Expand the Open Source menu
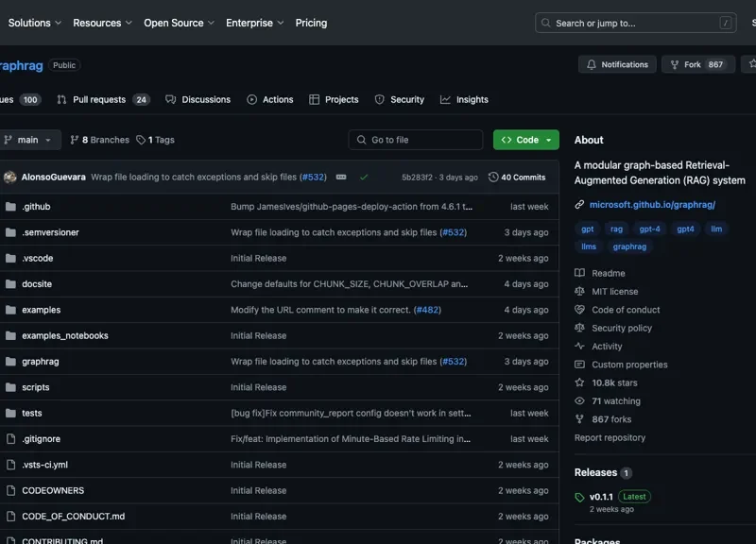This screenshot has width=756, height=544. tap(179, 23)
